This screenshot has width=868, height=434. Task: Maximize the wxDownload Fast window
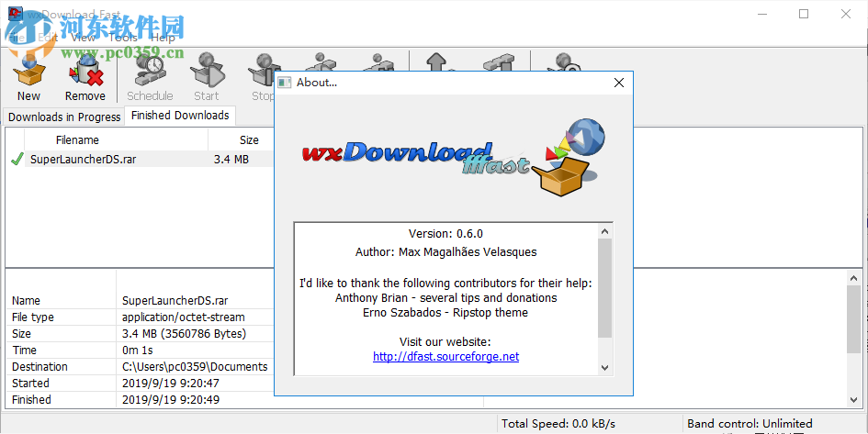(x=804, y=15)
